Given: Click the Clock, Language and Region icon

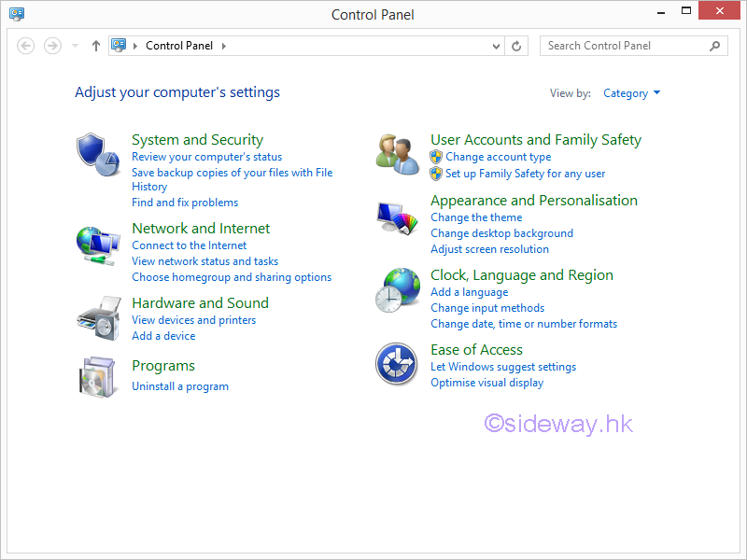Looking at the screenshot, I should tap(398, 289).
